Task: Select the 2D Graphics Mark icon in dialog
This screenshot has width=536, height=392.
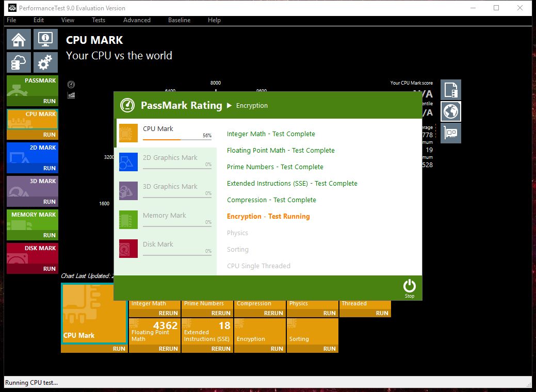Action: [x=128, y=161]
